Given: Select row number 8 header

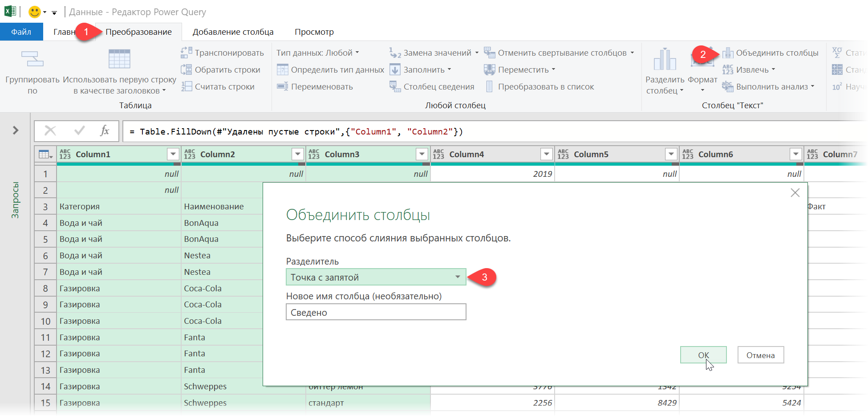Looking at the screenshot, I should 45,288.
